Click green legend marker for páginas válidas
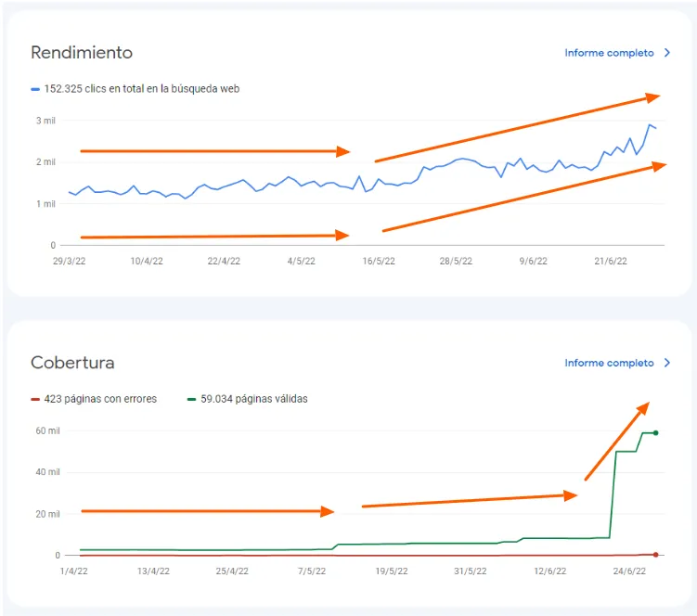Screen dimensions: 697x616 click(191, 399)
